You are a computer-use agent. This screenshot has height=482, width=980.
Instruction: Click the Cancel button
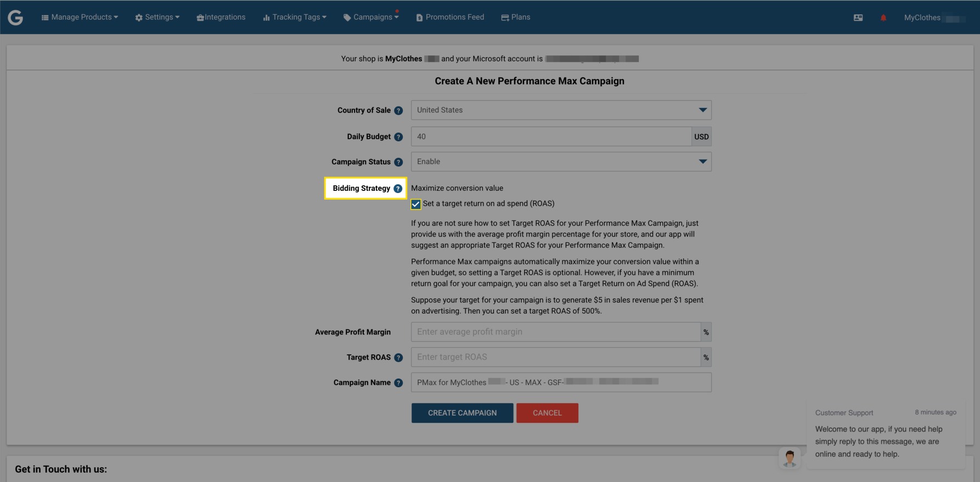point(547,413)
